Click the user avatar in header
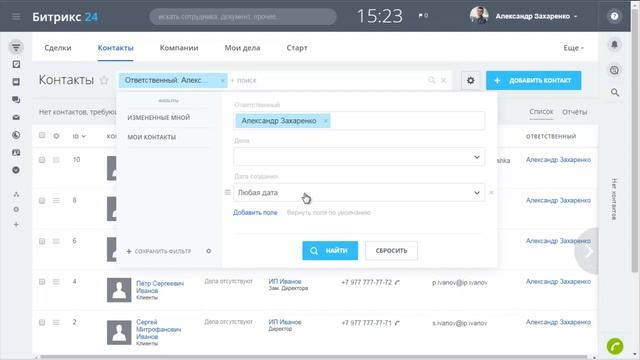The height and width of the screenshot is (360, 640). 479,16
